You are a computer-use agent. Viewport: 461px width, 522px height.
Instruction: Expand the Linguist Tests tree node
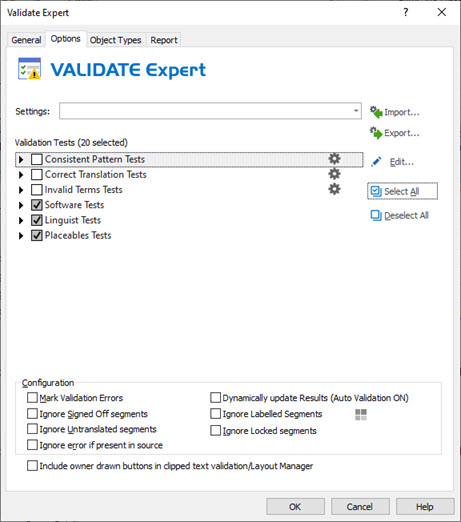21,220
